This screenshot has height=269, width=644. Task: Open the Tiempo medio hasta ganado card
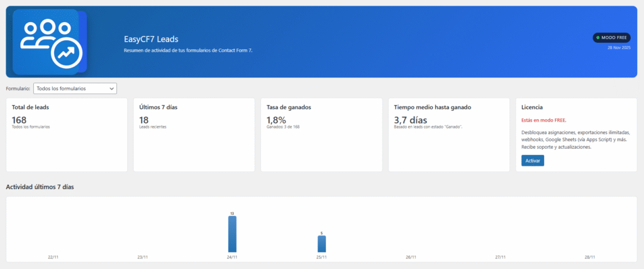pos(448,134)
